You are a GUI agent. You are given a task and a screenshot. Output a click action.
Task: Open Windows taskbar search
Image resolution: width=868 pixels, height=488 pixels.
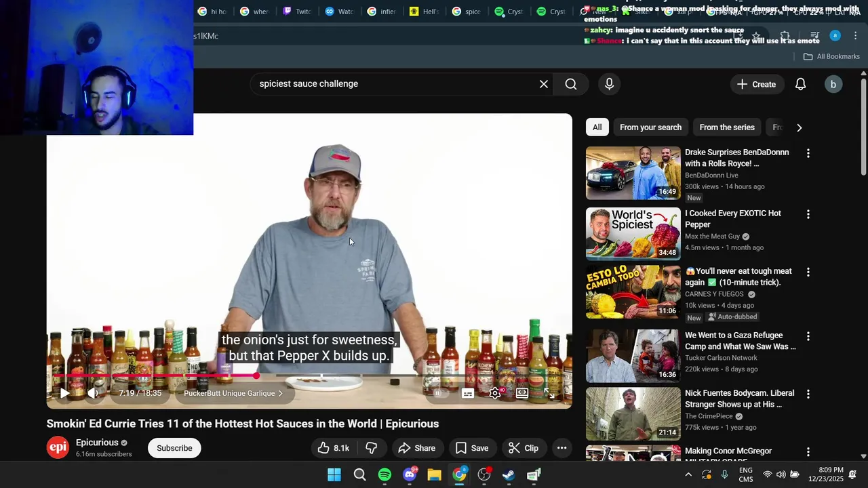point(359,474)
